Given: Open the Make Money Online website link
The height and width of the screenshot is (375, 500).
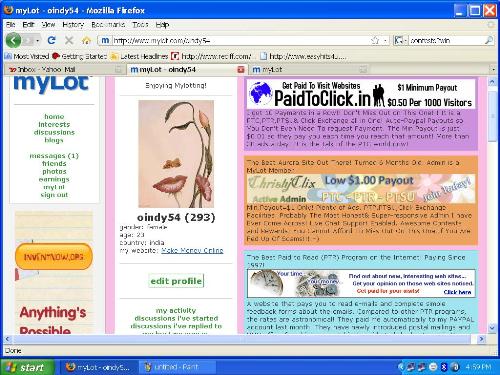Looking at the screenshot, I should (192, 250).
